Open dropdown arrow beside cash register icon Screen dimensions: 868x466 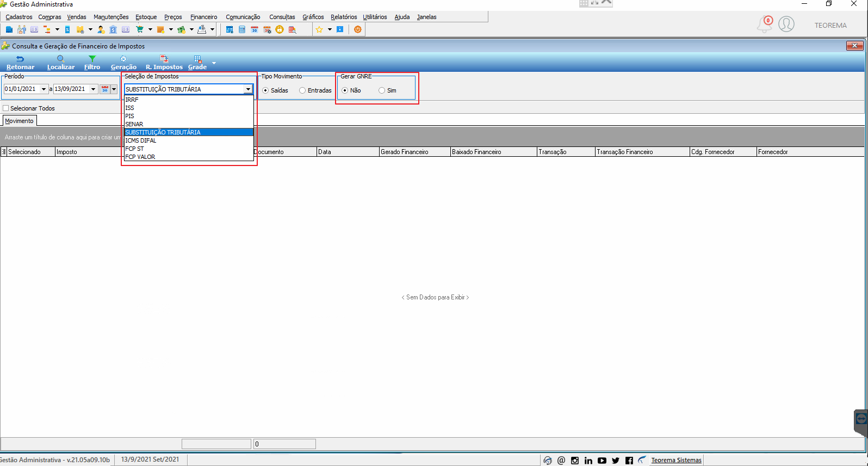tap(212, 29)
